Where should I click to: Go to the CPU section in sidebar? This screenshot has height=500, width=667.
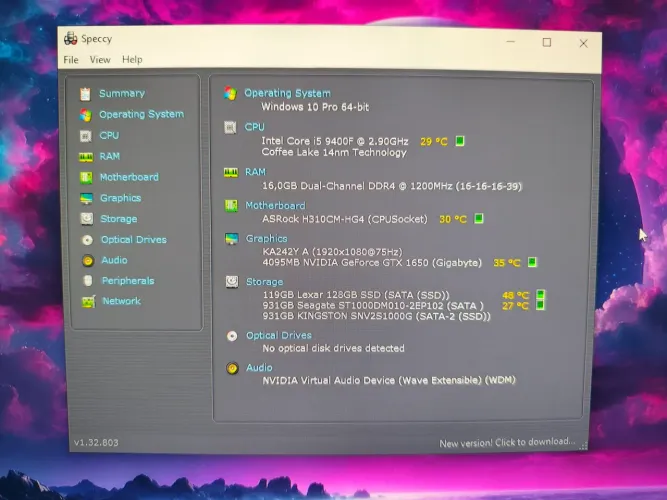[109, 136]
